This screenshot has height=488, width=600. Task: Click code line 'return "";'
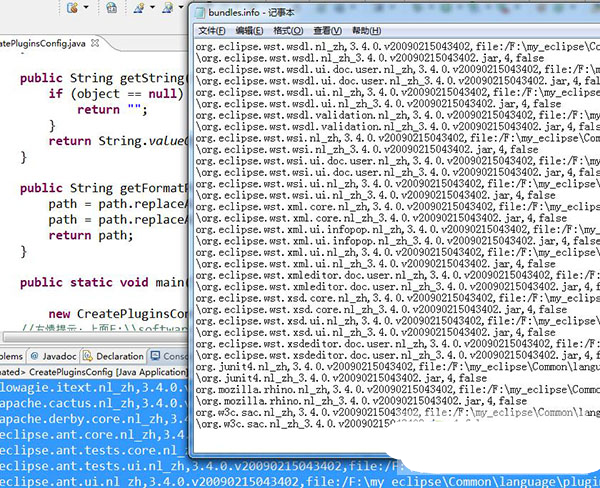point(112,109)
